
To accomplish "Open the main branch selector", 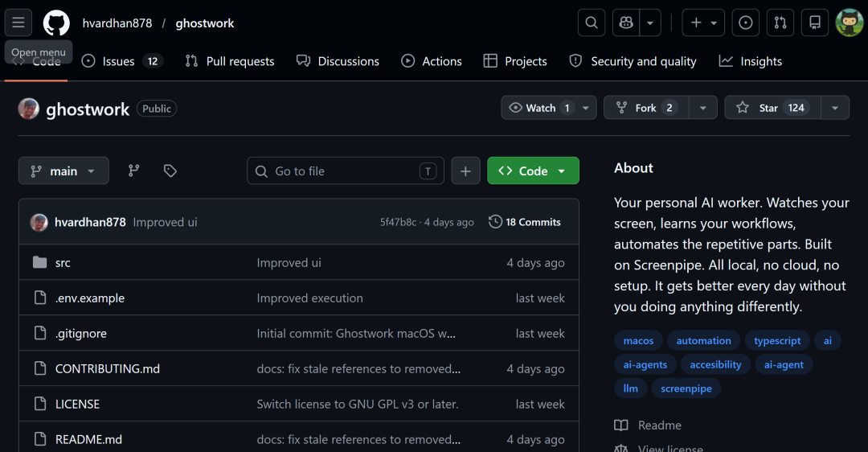I will 63,171.
